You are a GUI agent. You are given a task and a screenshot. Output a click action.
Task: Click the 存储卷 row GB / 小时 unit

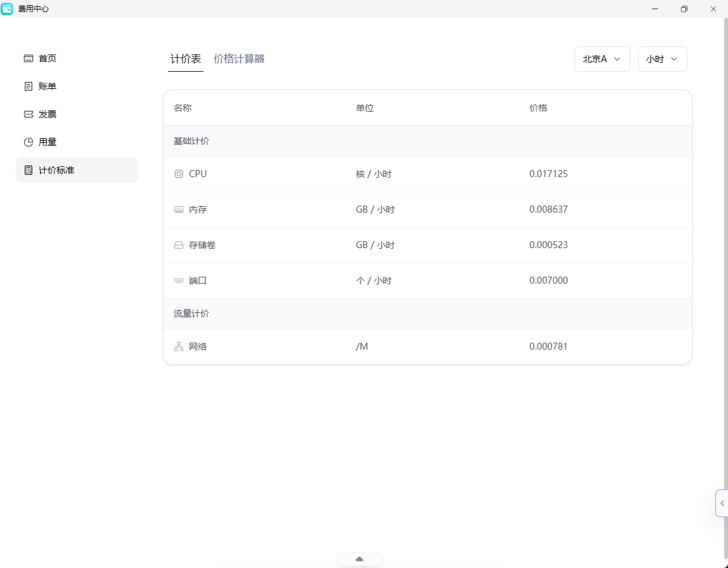pos(375,245)
